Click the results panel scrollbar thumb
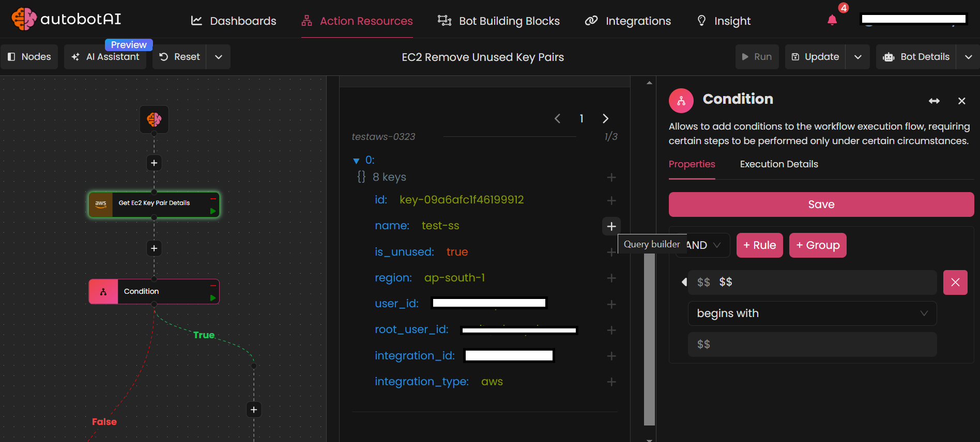This screenshot has height=442, width=980. (649, 339)
